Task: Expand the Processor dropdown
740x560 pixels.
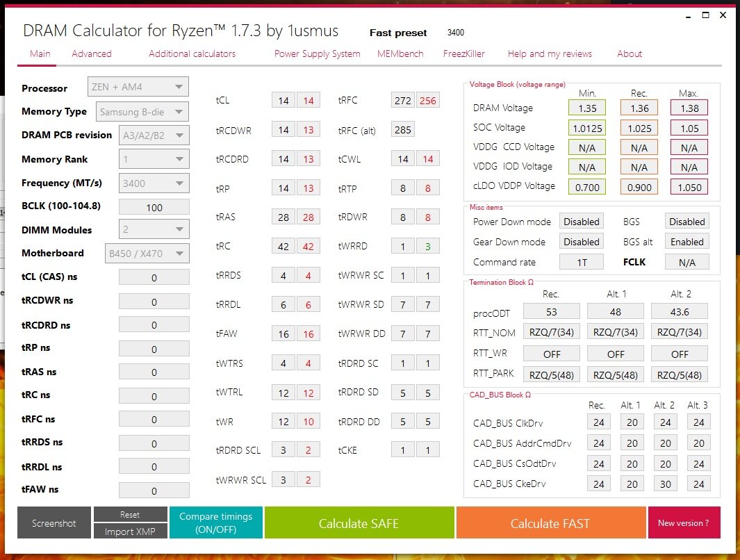Action: click(138, 87)
